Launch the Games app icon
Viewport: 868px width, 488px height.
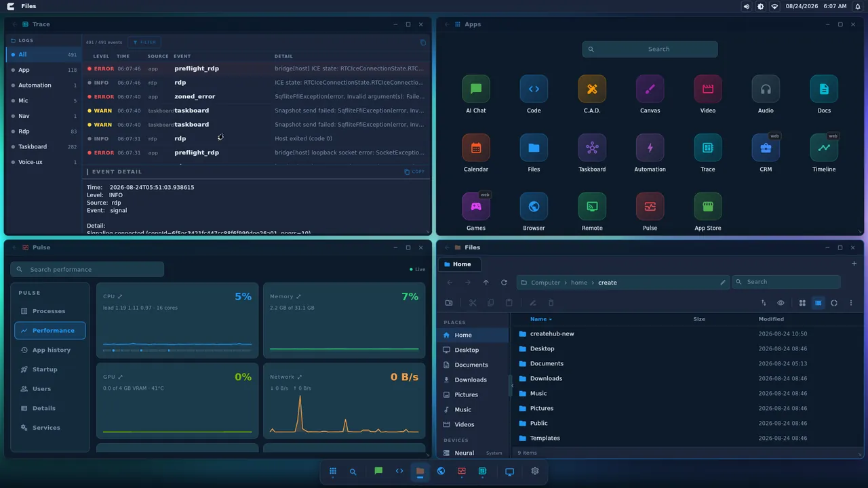pos(476,206)
